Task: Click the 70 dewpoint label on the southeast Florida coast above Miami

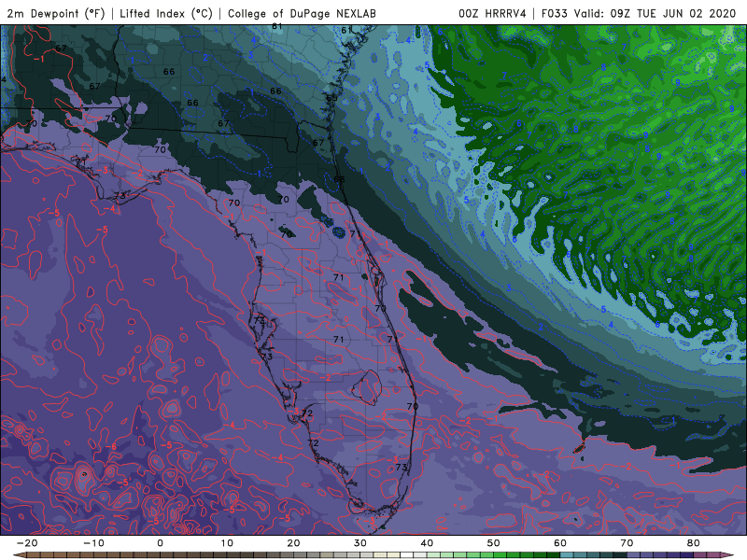Action: click(x=413, y=406)
